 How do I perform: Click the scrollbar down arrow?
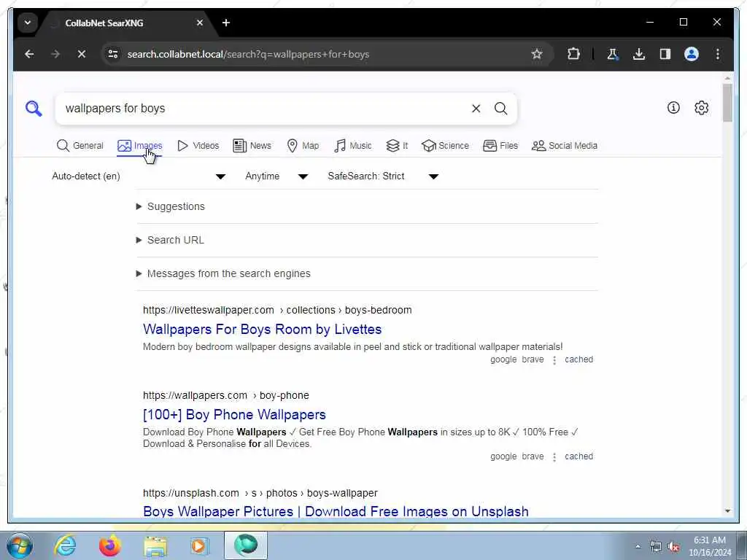[727, 511]
